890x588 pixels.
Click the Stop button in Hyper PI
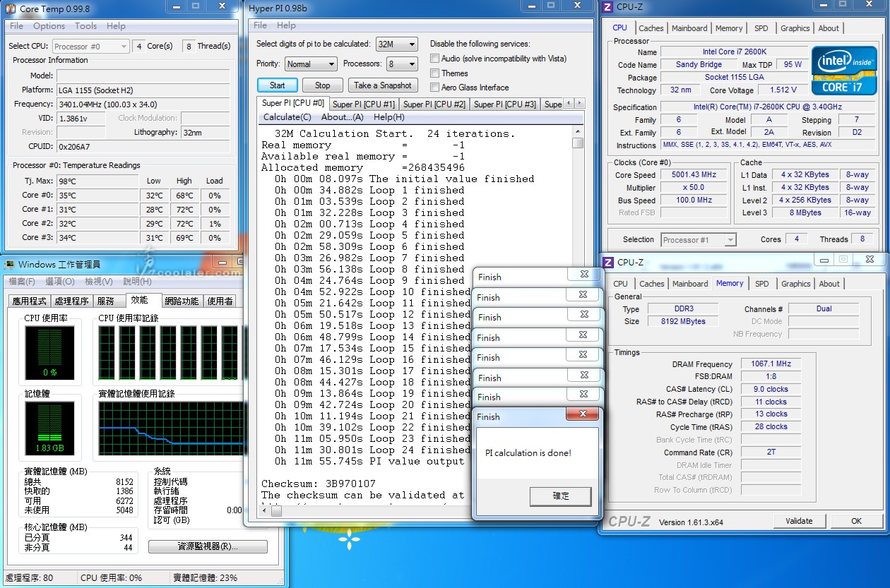(x=322, y=85)
